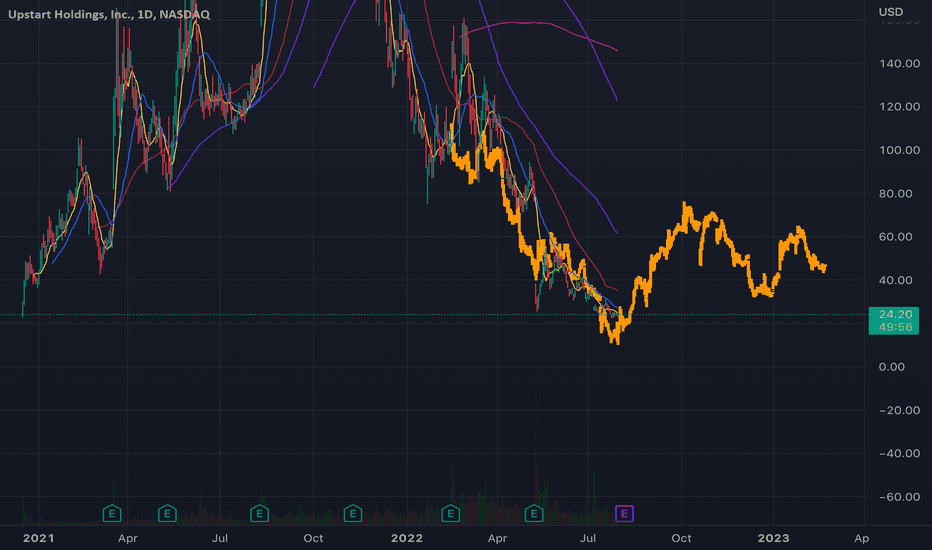This screenshot has height=550, width=932.
Task: Click the Oct label preceding 2023
Action: point(681,538)
